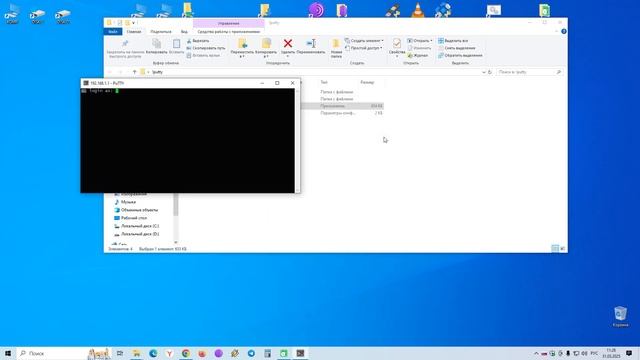Screen dimensions: 640x360
Task: Click the Copy (Копировать) clipboard ribbon icon
Action: (157, 43)
